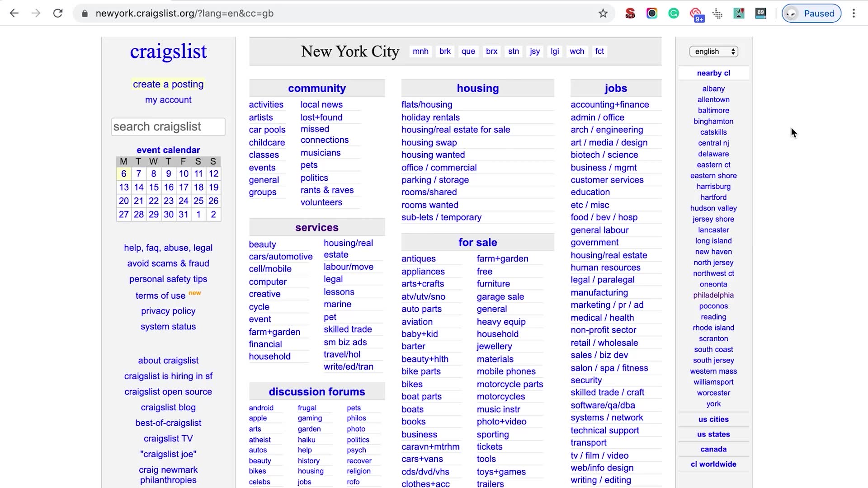Switch to the brk borough tab
This screenshot has height=488, width=868.
pos(445,52)
